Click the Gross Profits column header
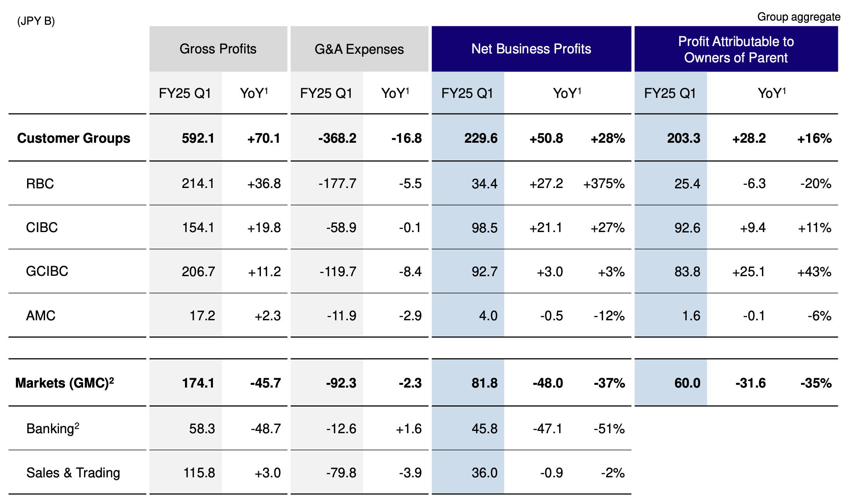848x504 pixels. pos(218,49)
